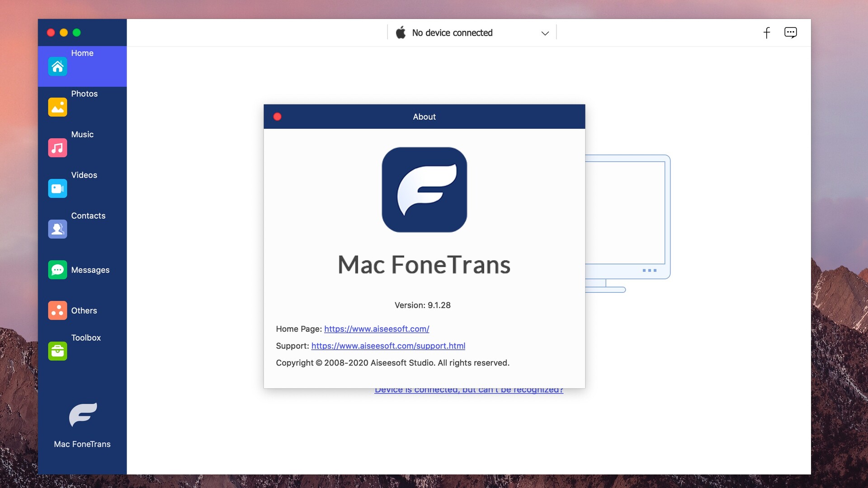The width and height of the screenshot is (868, 488).
Task: Select the Contacts label in sidebar
Action: point(88,216)
